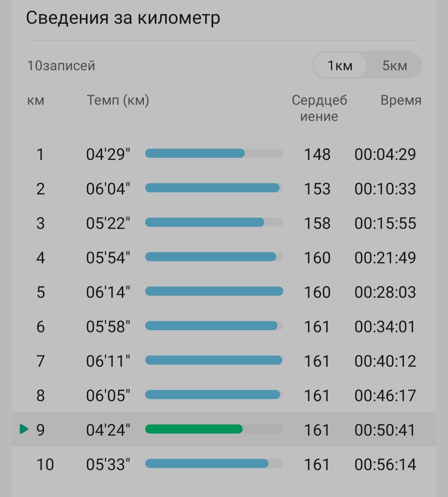
Task: Select the kilometer 7 row number
Action: [41, 361]
